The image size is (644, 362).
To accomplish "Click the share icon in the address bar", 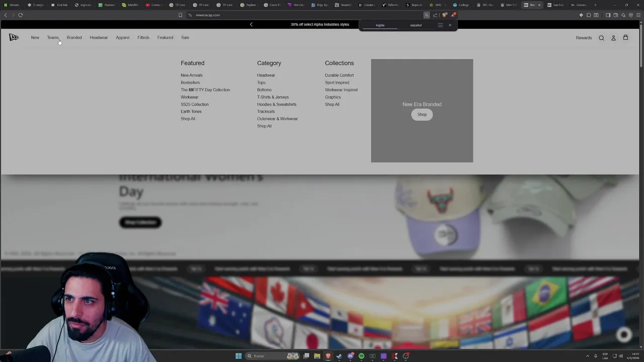I will pyautogui.click(x=435, y=15).
